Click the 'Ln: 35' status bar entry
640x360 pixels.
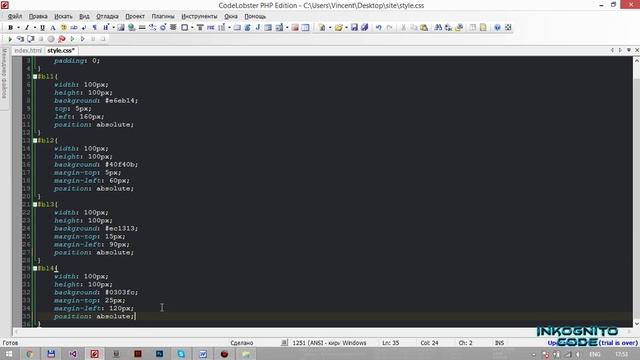coord(391,343)
